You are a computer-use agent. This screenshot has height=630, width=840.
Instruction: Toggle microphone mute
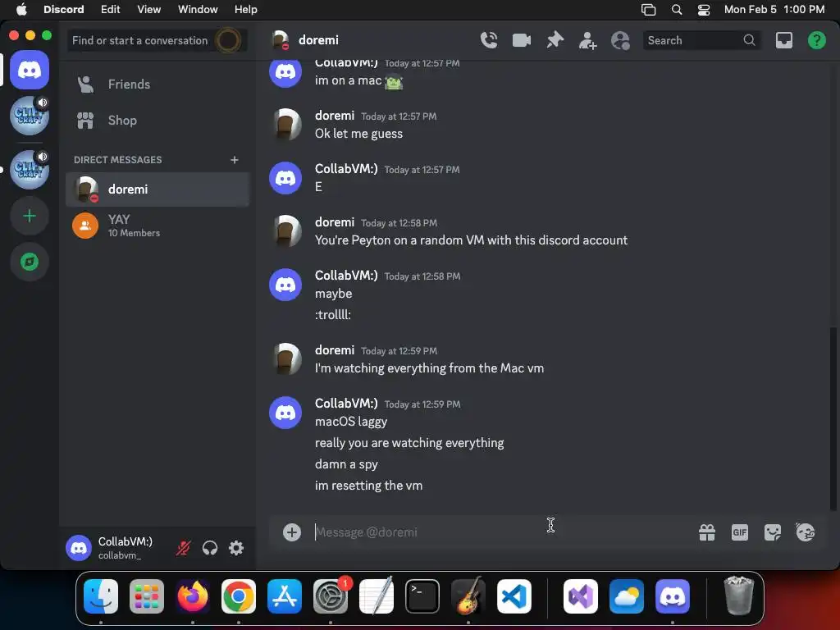183,547
